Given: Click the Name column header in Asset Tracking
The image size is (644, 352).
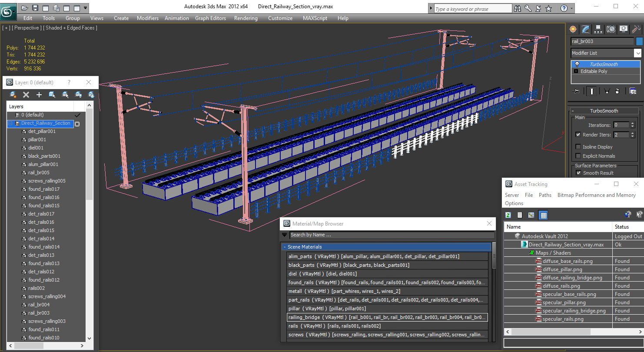Looking at the screenshot, I should 558,227.
